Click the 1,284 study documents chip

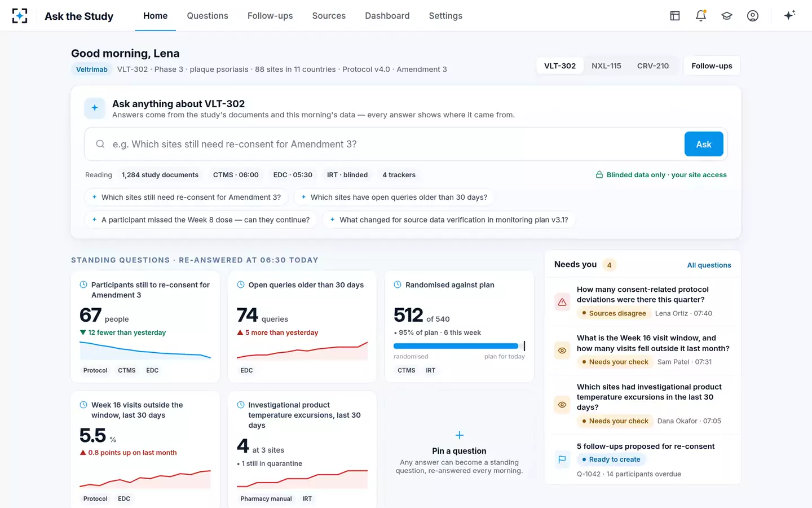tap(160, 175)
